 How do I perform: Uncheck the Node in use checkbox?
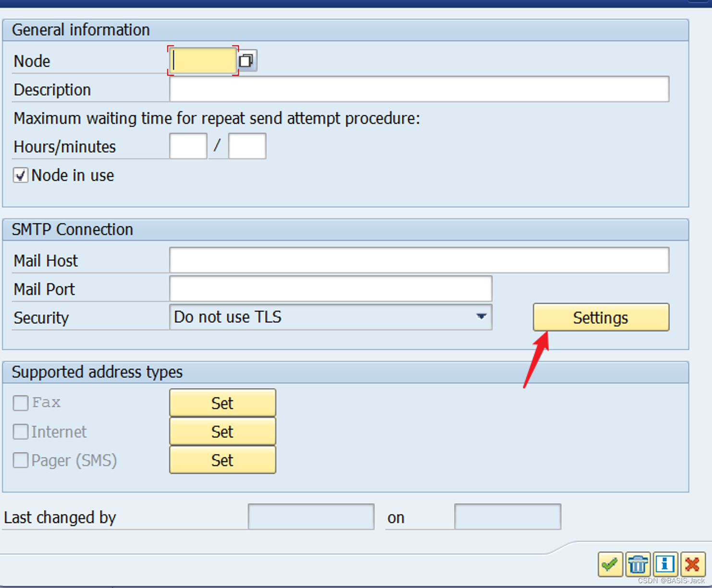(20, 175)
